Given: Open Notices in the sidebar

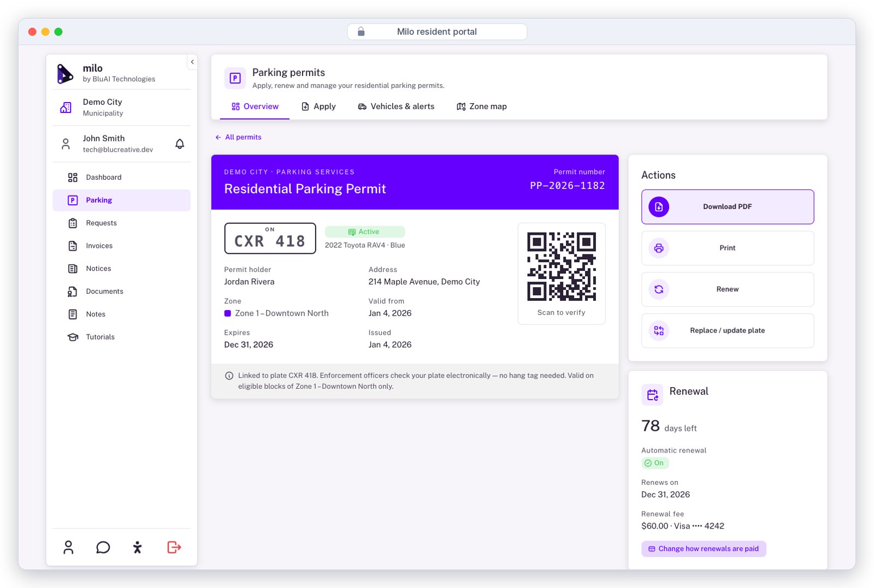Looking at the screenshot, I should [x=122, y=269].
